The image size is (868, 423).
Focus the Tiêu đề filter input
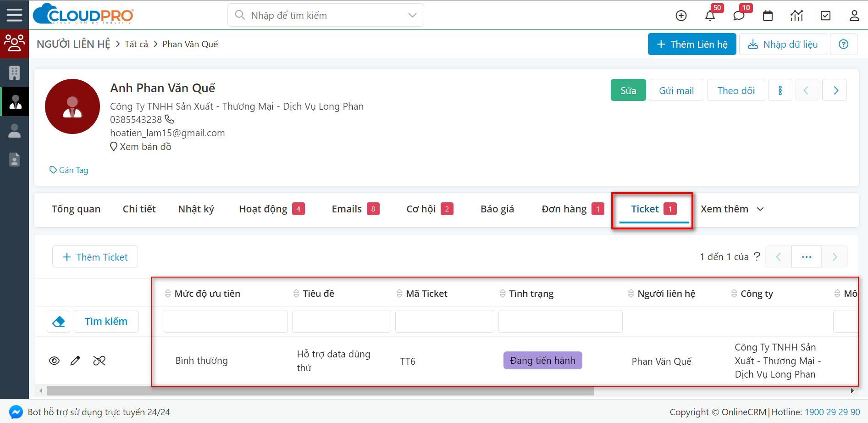[342, 322]
